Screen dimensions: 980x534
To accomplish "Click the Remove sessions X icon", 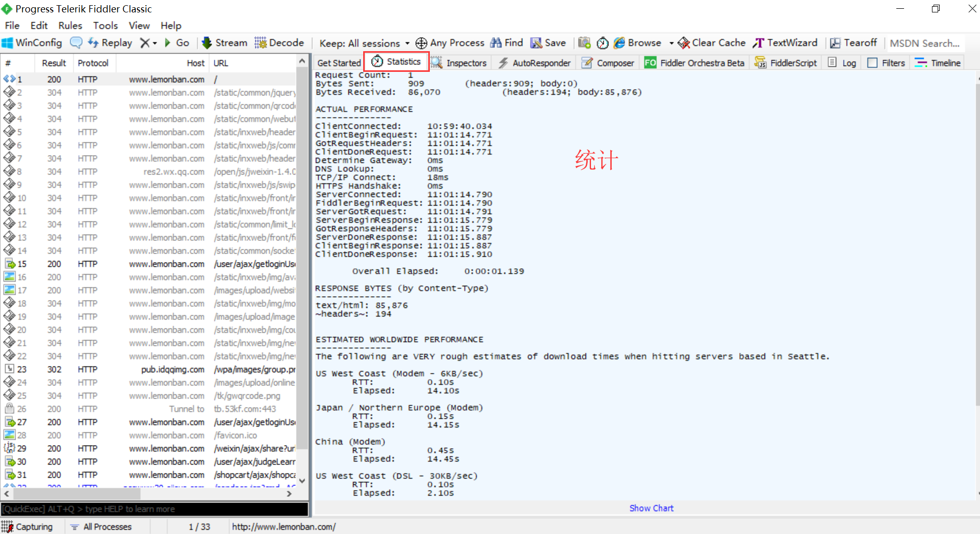I will pos(145,43).
